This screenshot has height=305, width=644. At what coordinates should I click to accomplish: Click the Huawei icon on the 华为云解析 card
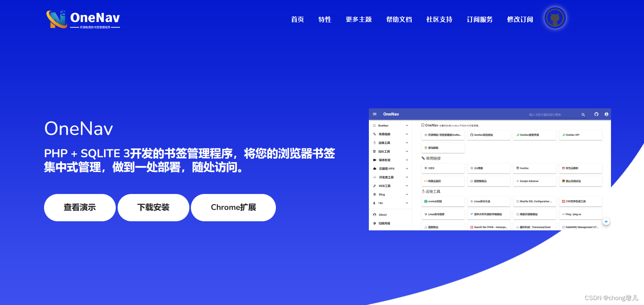(x=564, y=168)
